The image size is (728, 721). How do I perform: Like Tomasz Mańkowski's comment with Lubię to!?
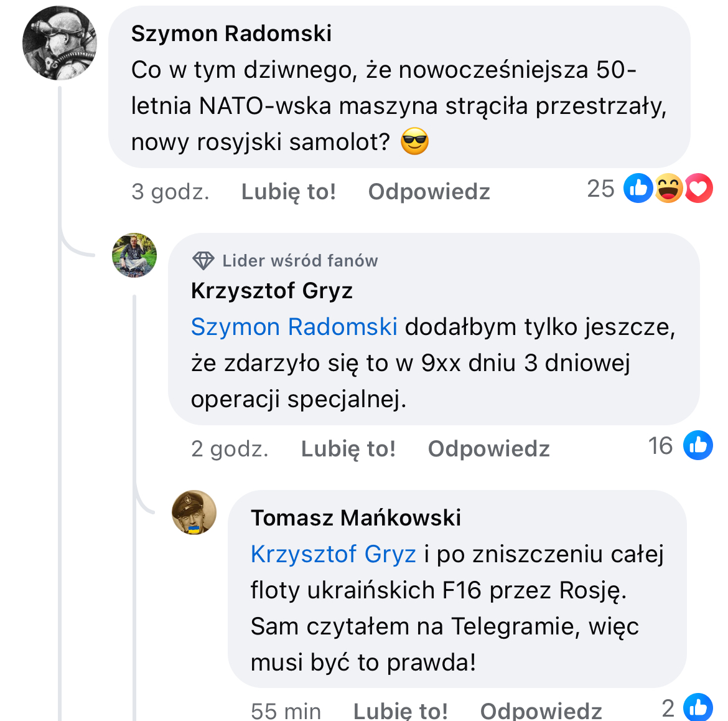(x=401, y=711)
